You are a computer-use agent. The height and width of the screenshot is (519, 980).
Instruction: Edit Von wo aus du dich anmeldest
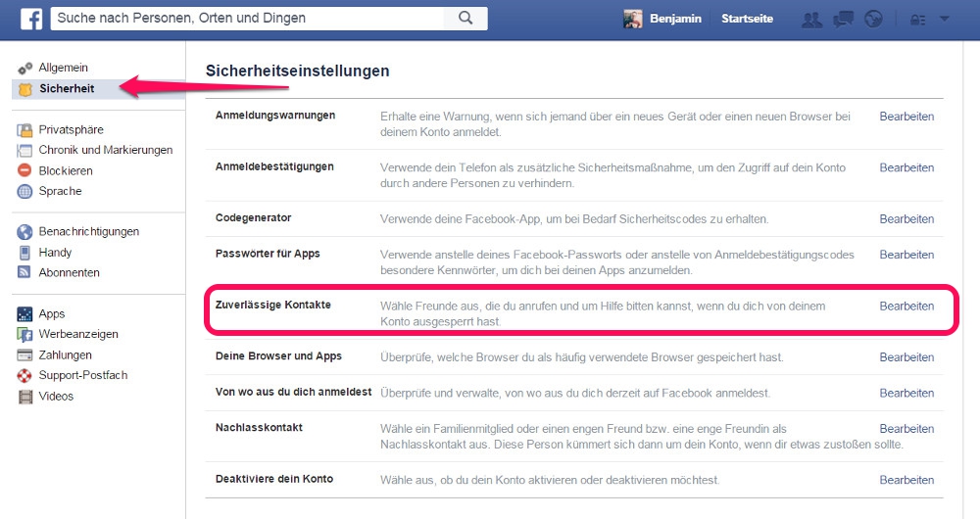[906, 393]
